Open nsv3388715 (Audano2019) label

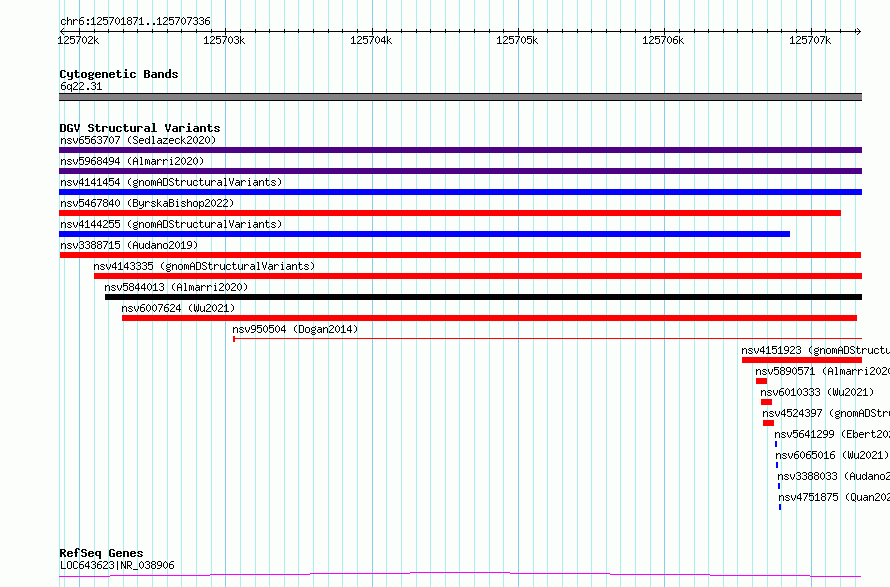point(129,245)
